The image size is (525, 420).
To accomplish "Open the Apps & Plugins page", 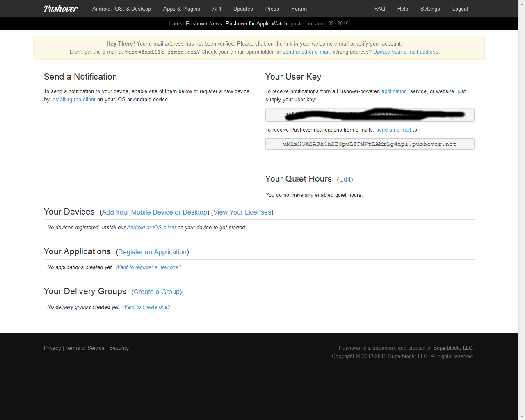I will (181, 9).
